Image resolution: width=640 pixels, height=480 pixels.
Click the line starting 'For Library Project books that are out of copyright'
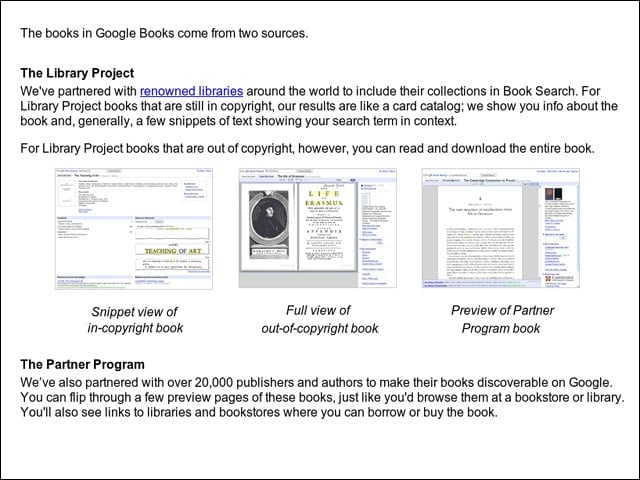point(307,148)
